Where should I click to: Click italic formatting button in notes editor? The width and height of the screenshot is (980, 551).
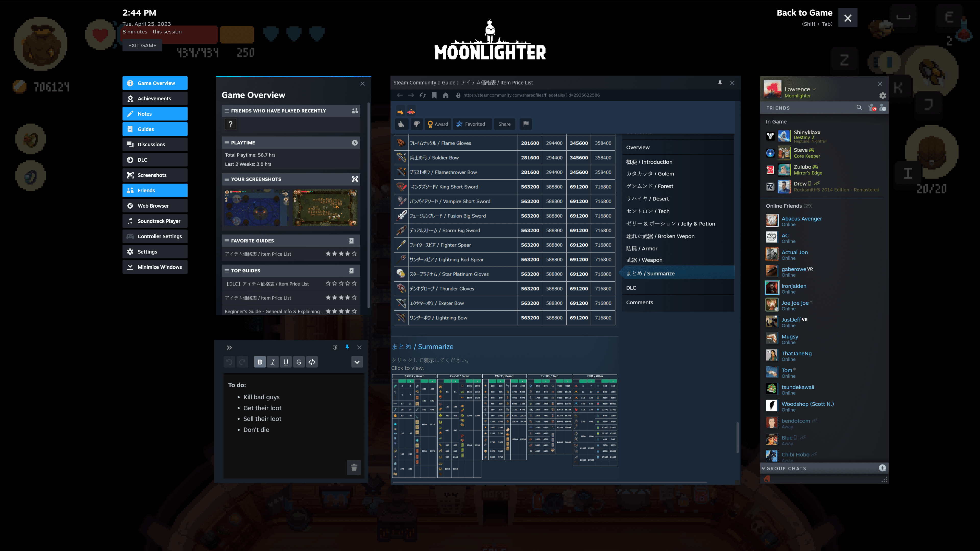273,362
